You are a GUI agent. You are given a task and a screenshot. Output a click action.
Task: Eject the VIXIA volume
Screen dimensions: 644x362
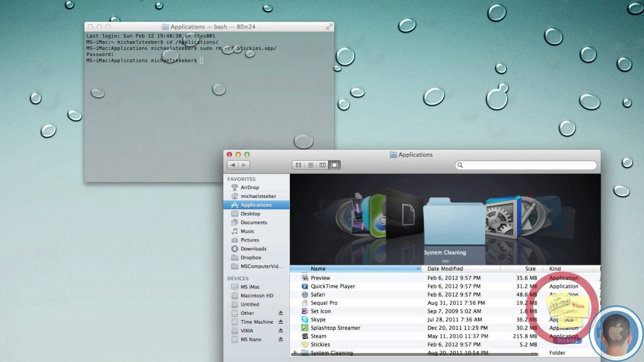click(x=281, y=331)
